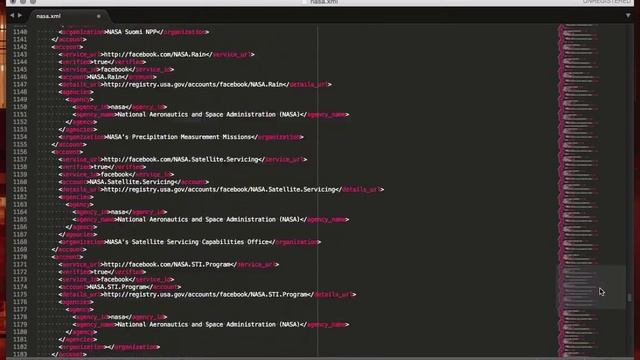Click line number 1170 in gutter
Image resolution: width=640 pixels, height=360 pixels.
click(20, 257)
